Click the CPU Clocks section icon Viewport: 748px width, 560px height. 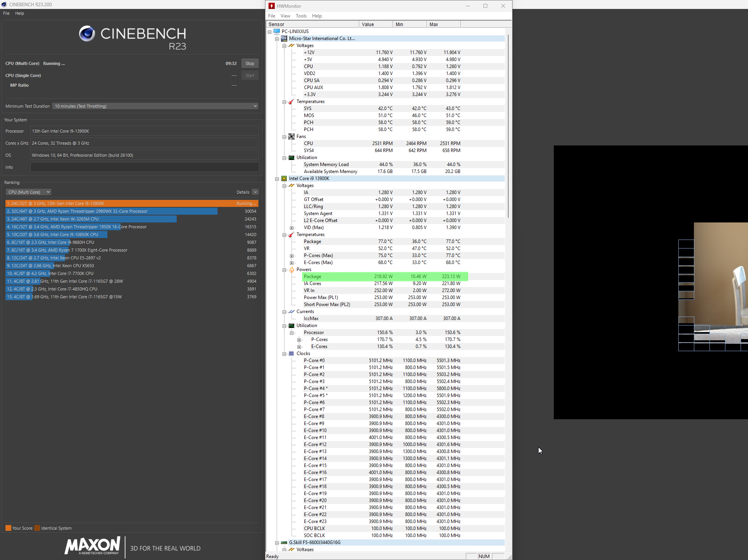291,353
